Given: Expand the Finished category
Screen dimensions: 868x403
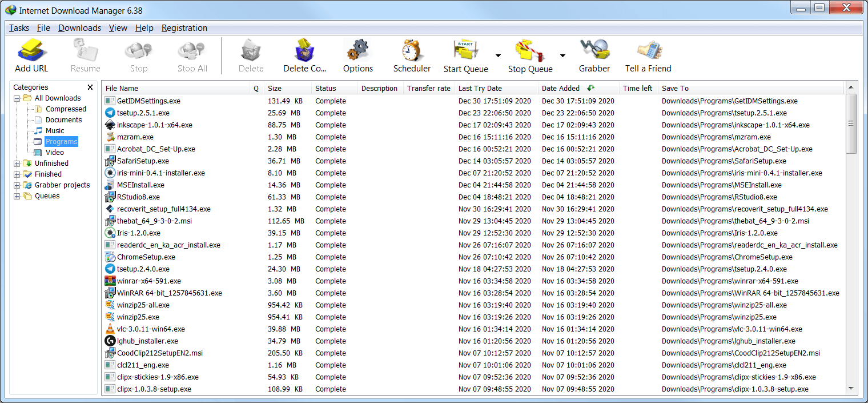Looking at the screenshot, I should pyautogui.click(x=17, y=174).
